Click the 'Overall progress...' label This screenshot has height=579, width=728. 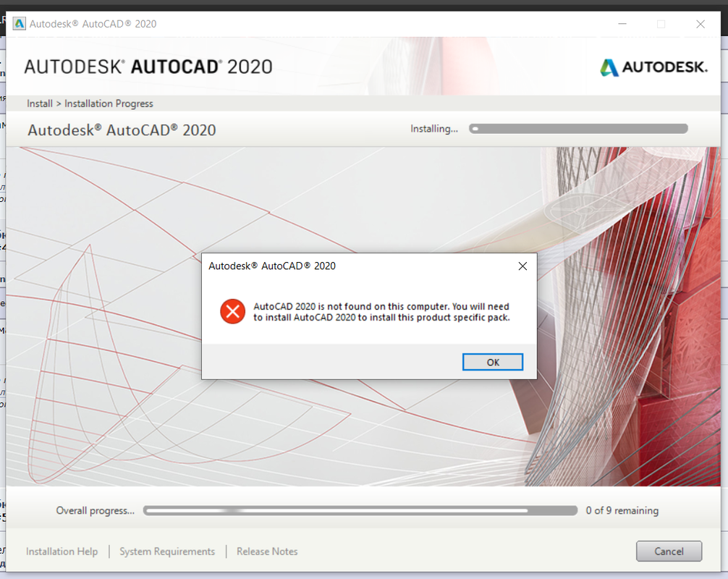(96, 511)
